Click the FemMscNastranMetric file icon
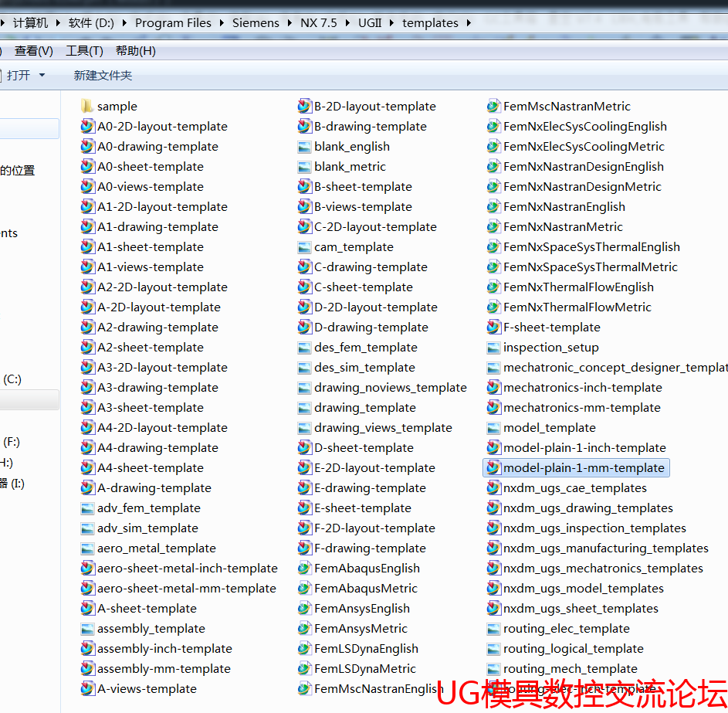This screenshot has width=728, height=713. [x=493, y=107]
